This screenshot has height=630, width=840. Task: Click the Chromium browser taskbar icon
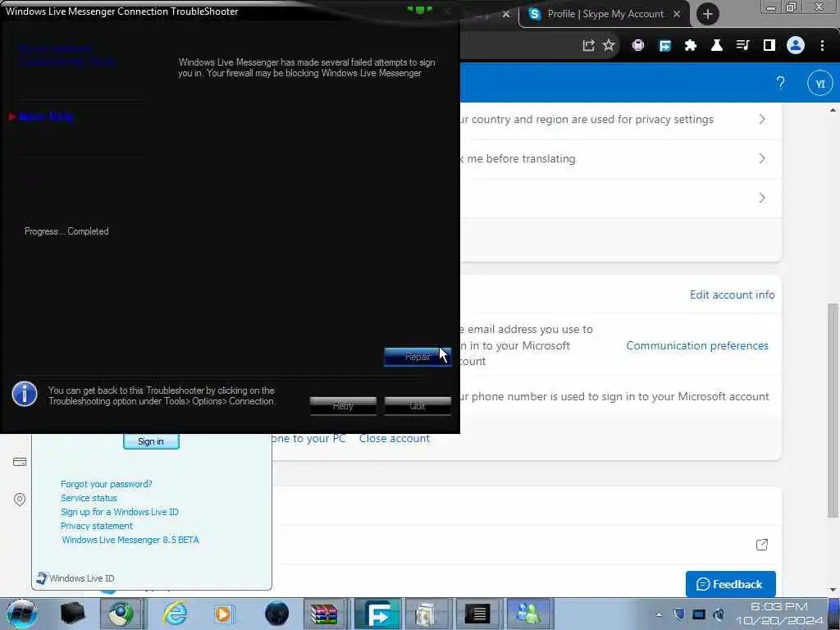click(x=121, y=614)
